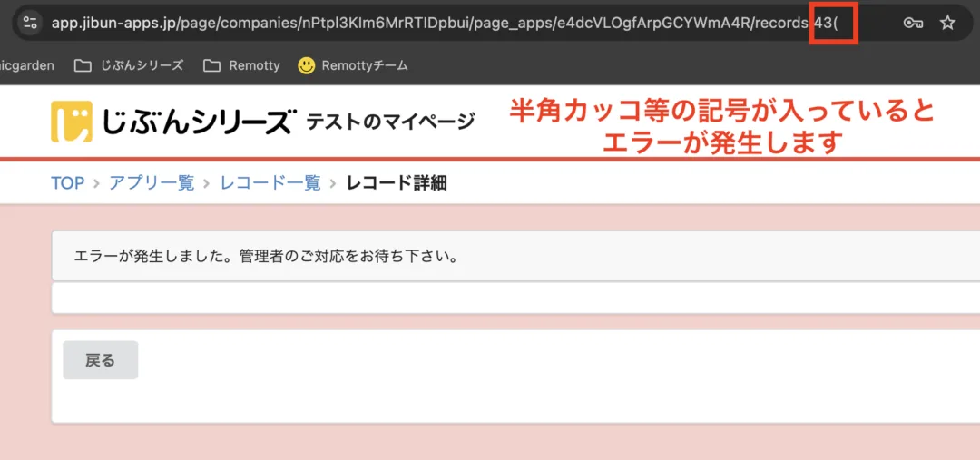Go to レコード一覧 breadcrumb link
980x460 pixels.
pyautogui.click(x=270, y=183)
